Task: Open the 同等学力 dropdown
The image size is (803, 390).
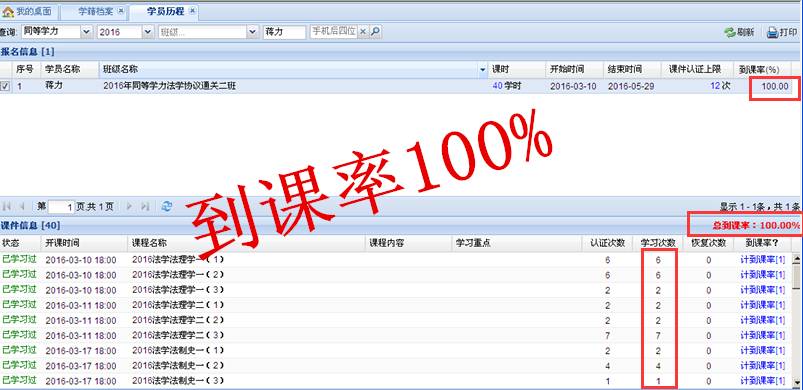Action: point(87,32)
